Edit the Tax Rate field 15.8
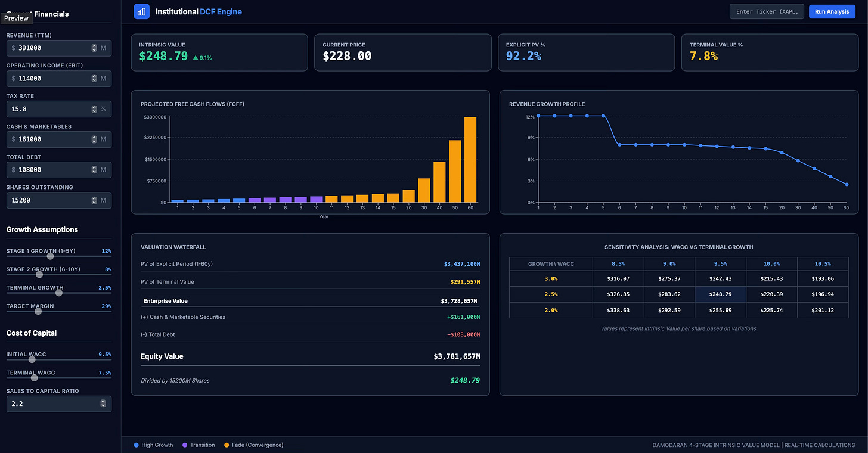This screenshot has height=453, width=868. [59, 109]
